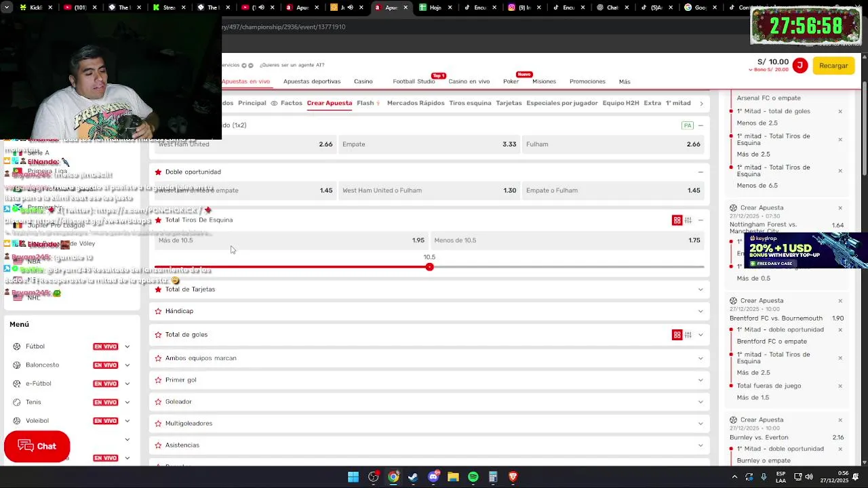Switch to the Mercados Rápidos tab

click(416, 103)
